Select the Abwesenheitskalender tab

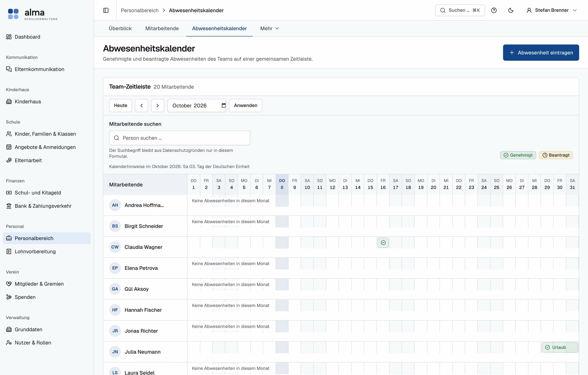click(x=219, y=28)
